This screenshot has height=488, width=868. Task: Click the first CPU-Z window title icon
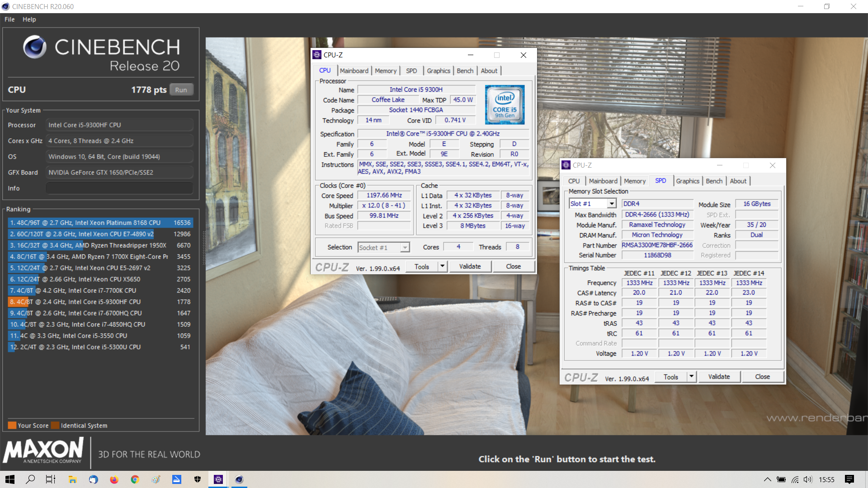(x=317, y=55)
